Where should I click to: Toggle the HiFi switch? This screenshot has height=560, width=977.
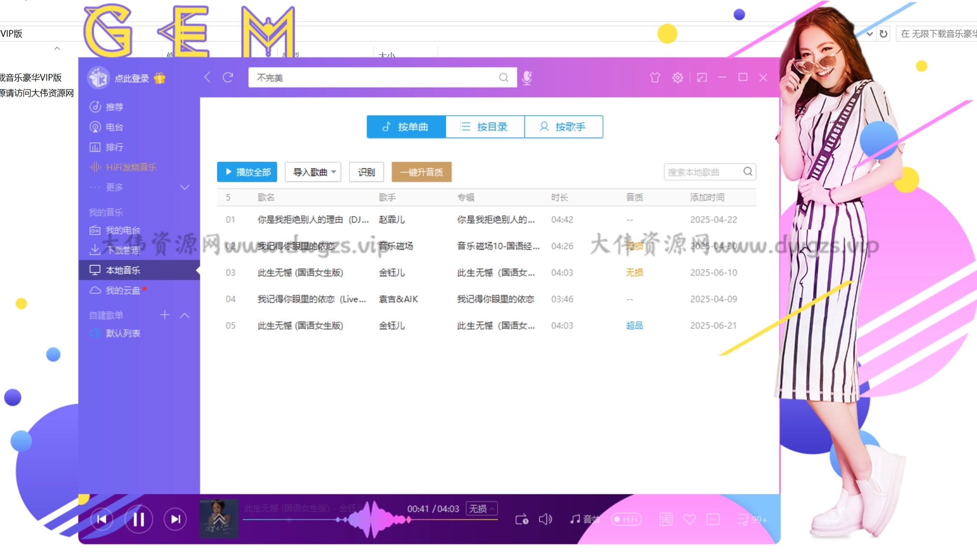coord(626,519)
